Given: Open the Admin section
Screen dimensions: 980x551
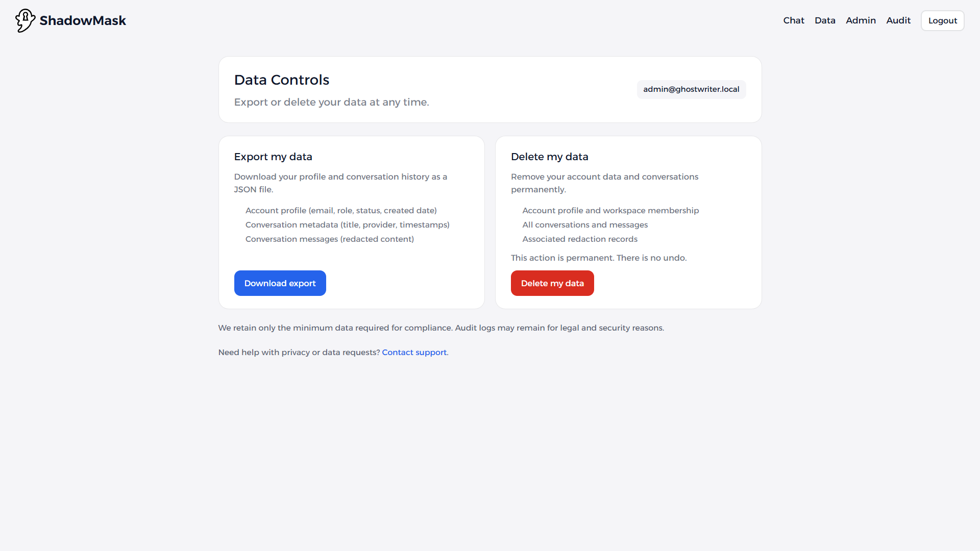Looking at the screenshot, I should [861, 20].
